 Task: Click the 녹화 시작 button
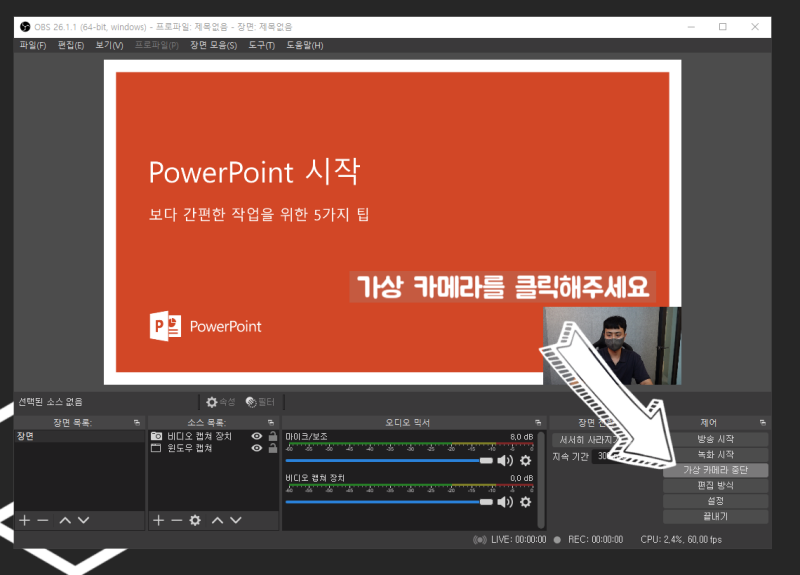[x=715, y=454]
